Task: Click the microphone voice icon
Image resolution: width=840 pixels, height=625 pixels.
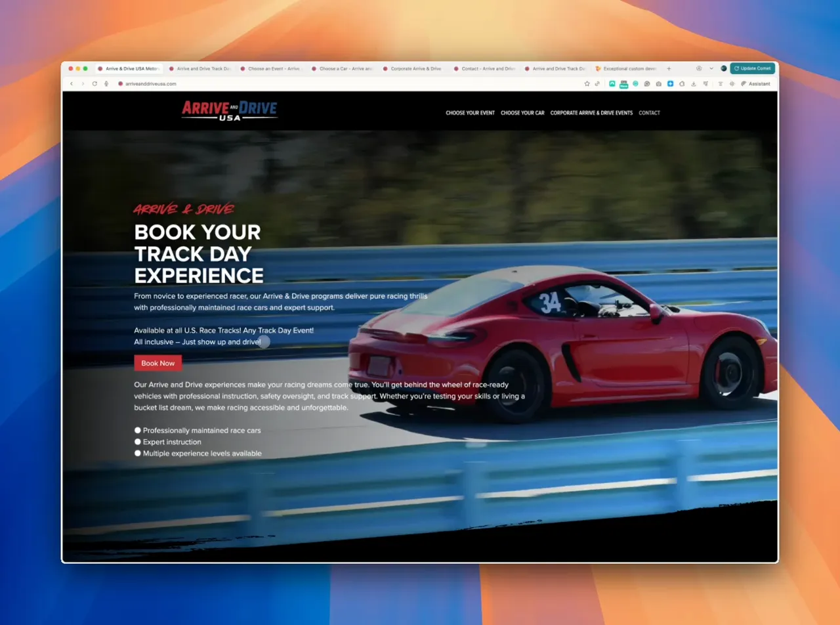Action: 106,84
